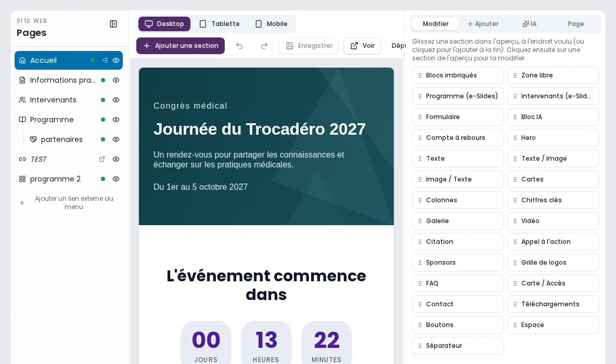
Task: Add the Galerie block
Action: pyautogui.click(x=458, y=221)
